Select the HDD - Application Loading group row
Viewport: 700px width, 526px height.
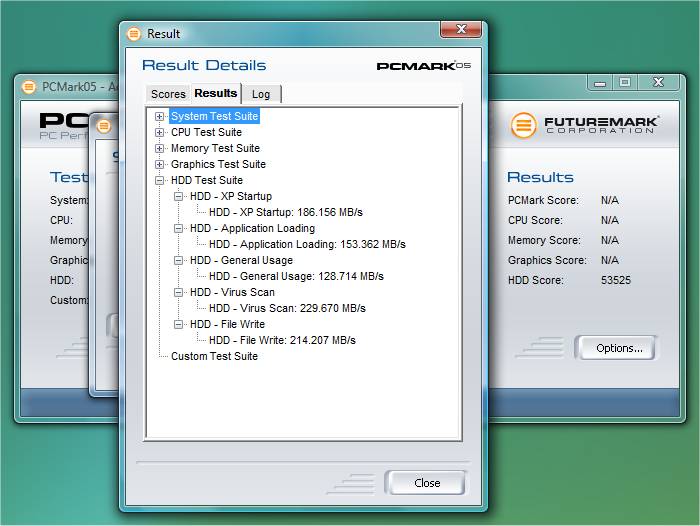pyautogui.click(x=252, y=229)
